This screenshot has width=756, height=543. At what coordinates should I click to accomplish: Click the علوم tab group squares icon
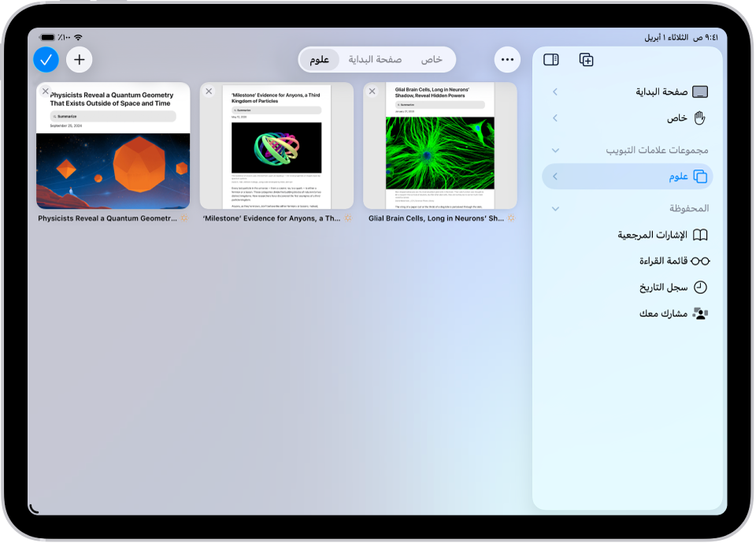pyautogui.click(x=700, y=177)
